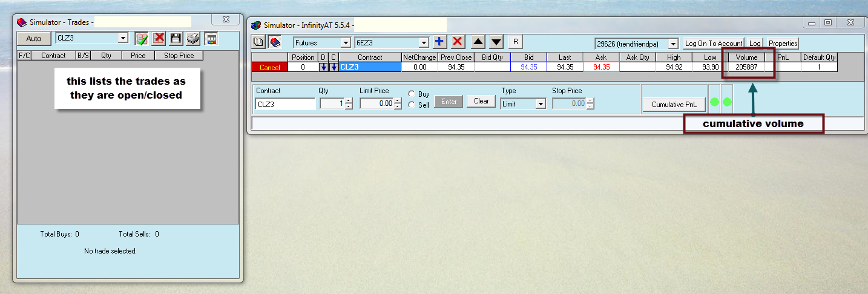Viewport: 868px width, 294px height.
Task: Move contract row down with black down triangle
Action: click(496, 42)
